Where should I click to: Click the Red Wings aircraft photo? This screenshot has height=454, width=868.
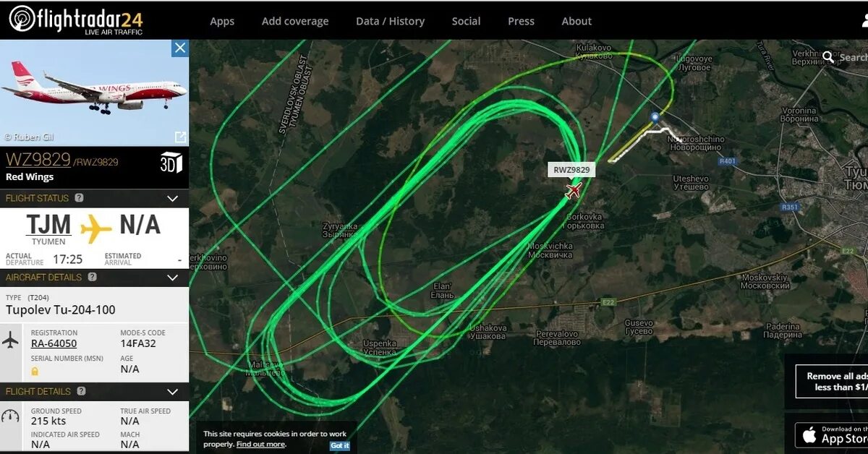click(94, 92)
